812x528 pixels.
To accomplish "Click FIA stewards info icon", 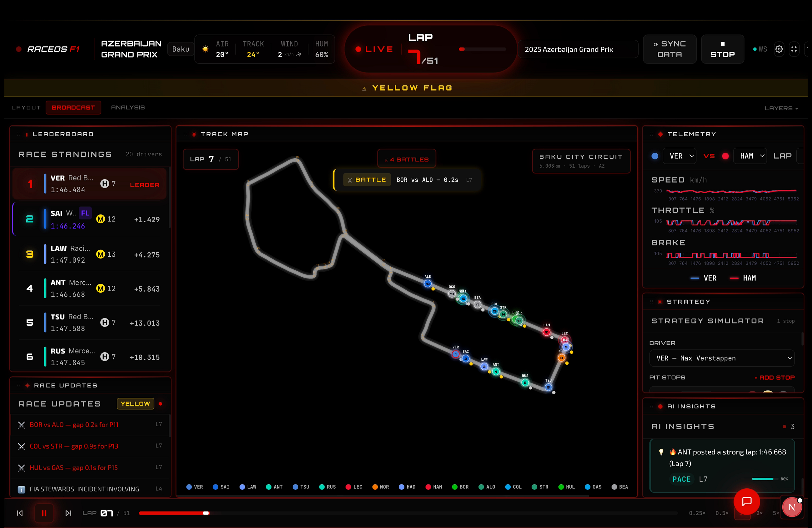I will point(21,490).
